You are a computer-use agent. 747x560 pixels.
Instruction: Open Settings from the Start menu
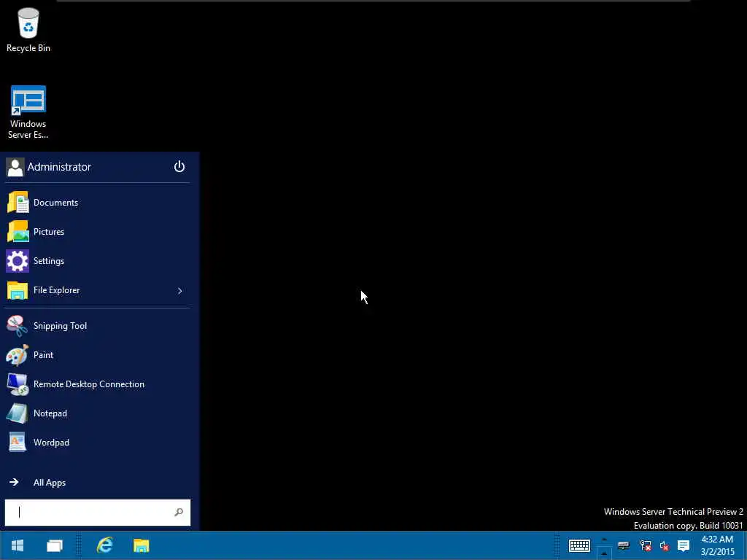coord(97,261)
